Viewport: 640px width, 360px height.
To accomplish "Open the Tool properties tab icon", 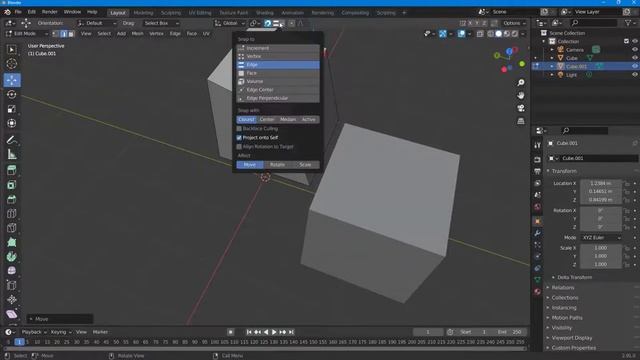I will point(538,145).
